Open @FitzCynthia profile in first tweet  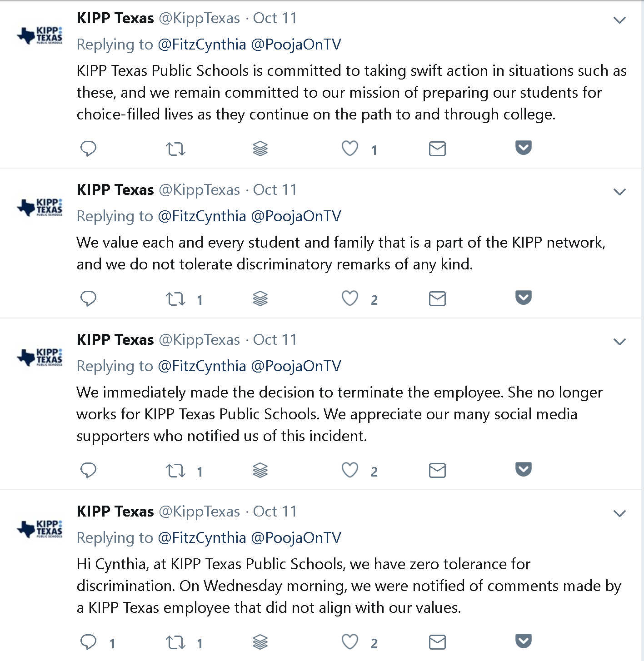(202, 45)
